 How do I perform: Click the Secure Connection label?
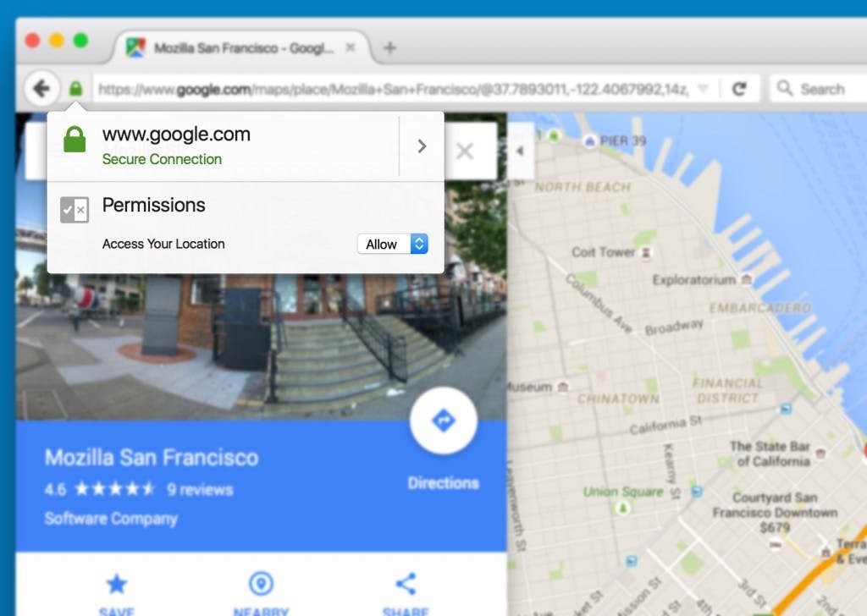coord(161,159)
